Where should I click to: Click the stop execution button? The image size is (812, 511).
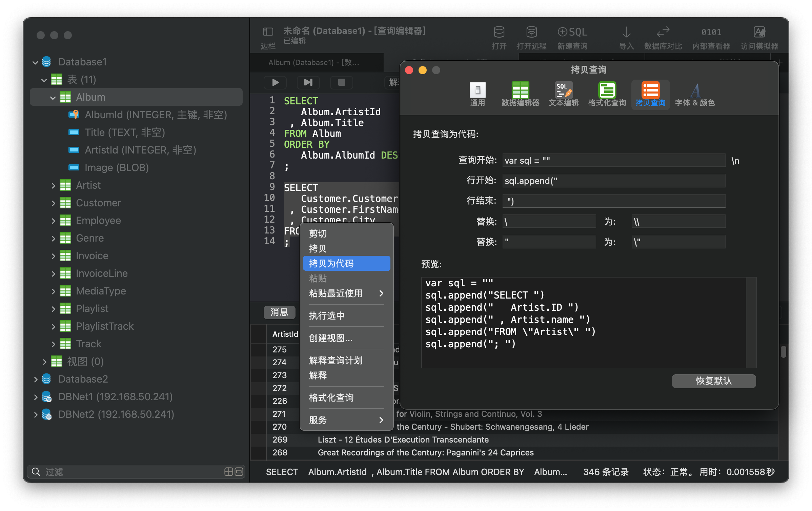(341, 82)
